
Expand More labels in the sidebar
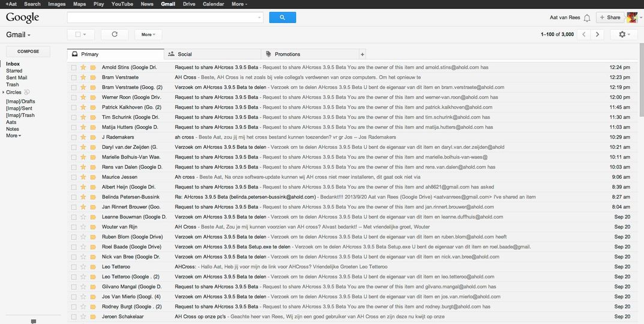click(14, 136)
